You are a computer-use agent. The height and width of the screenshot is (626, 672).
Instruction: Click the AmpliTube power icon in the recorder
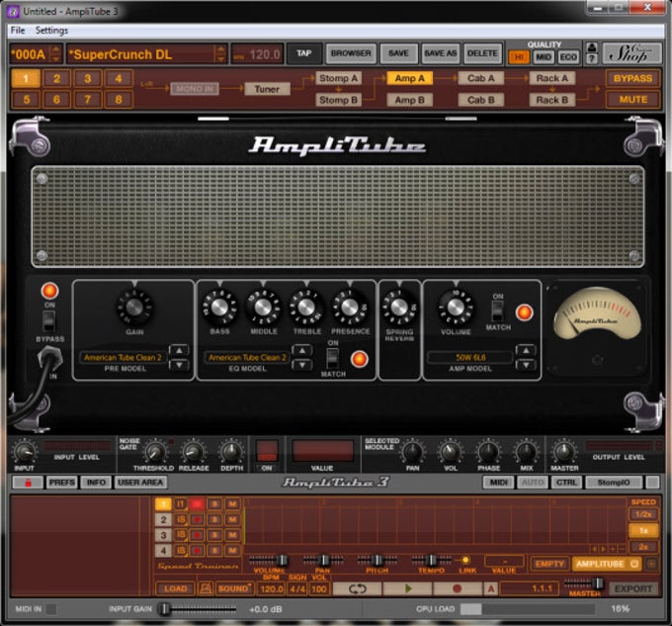click(x=634, y=564)
